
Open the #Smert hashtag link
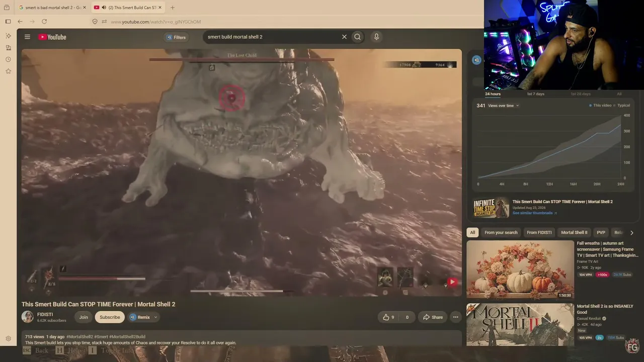pos(101,337)
